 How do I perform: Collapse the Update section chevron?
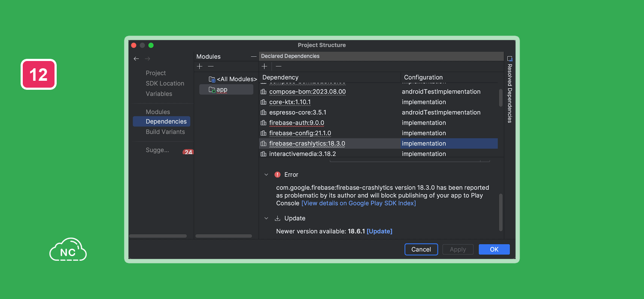pyautogui.click(x=266, y=218)
